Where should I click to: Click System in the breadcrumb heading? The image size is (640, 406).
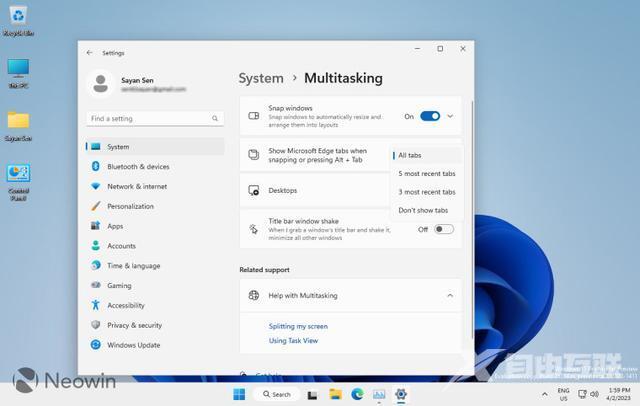(x=261, y=78)
